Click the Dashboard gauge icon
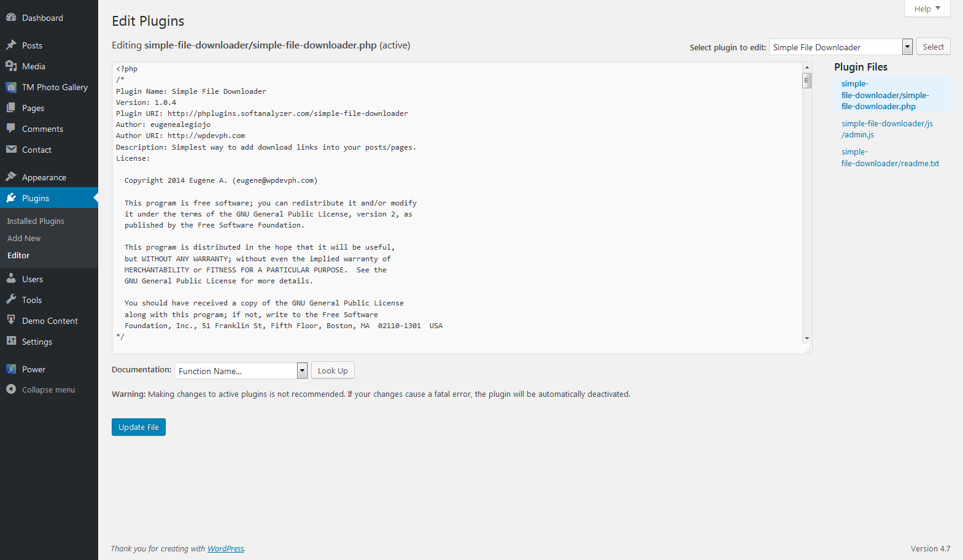 pyautogui.click(x=11, y=18)
